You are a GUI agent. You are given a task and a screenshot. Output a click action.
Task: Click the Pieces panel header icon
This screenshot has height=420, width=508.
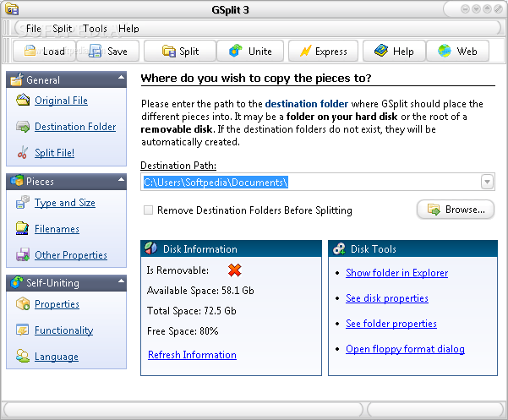17,181
